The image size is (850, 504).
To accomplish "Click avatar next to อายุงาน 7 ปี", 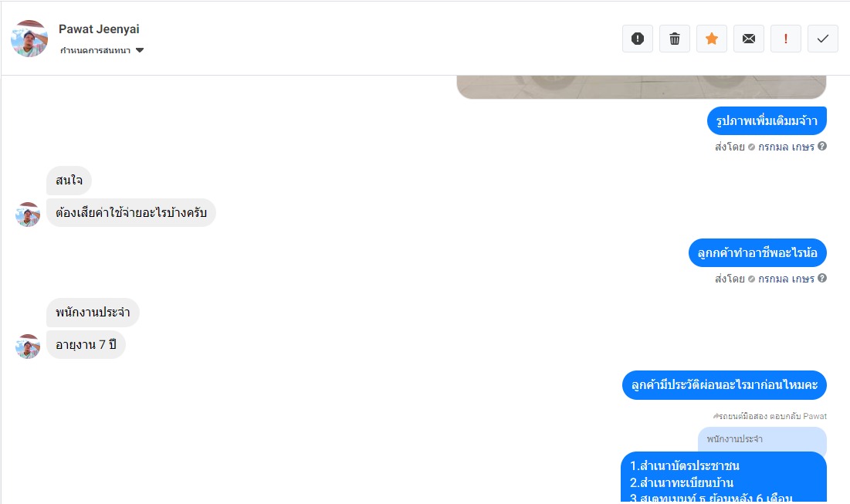I will pyautogui.click(x=28, y=347).
